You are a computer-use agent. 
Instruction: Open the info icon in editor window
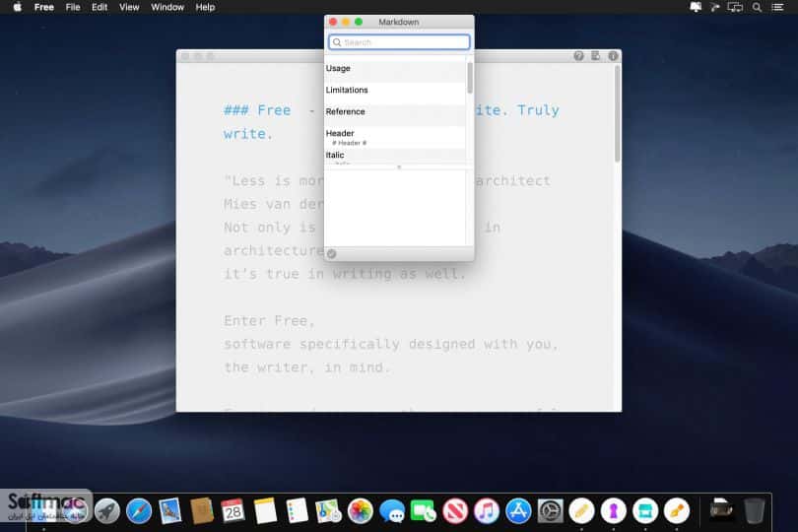coord(613,56)
